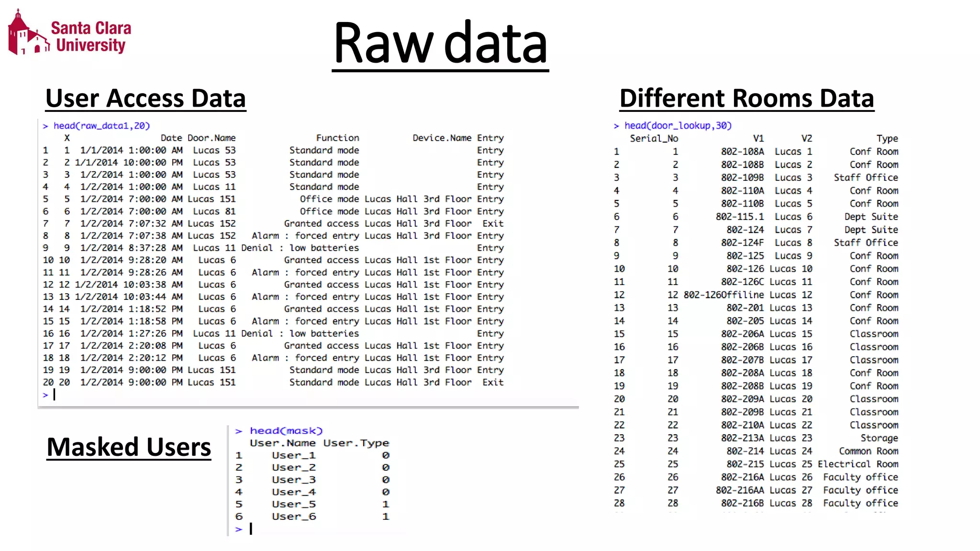980x551 pixels.
Task: Click 'Storage' type for 802-213A
Action: (x=880, y=438)
